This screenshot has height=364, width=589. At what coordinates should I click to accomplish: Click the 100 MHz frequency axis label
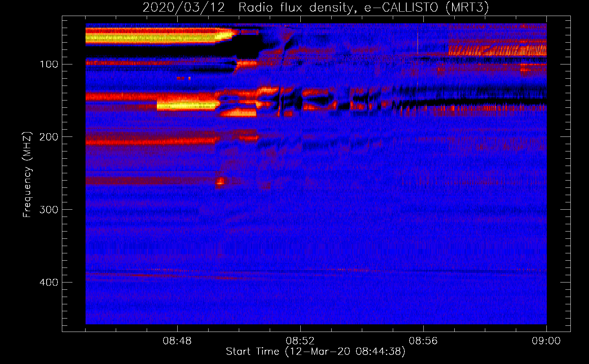[49, 64]
